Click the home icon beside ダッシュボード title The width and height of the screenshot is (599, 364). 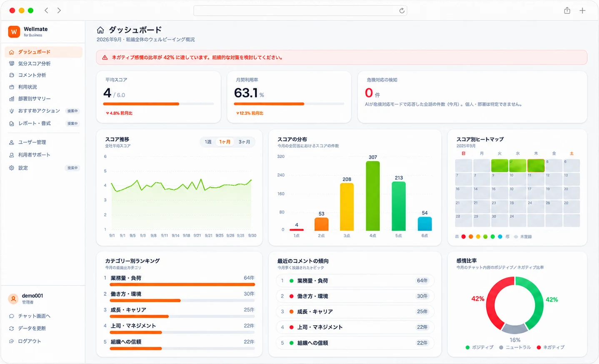point(100,30)
